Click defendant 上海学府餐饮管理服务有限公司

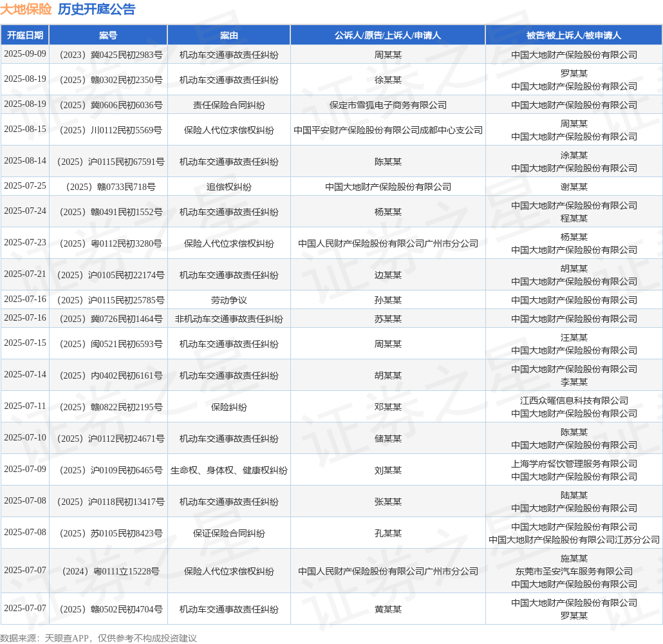pos(574,464)
